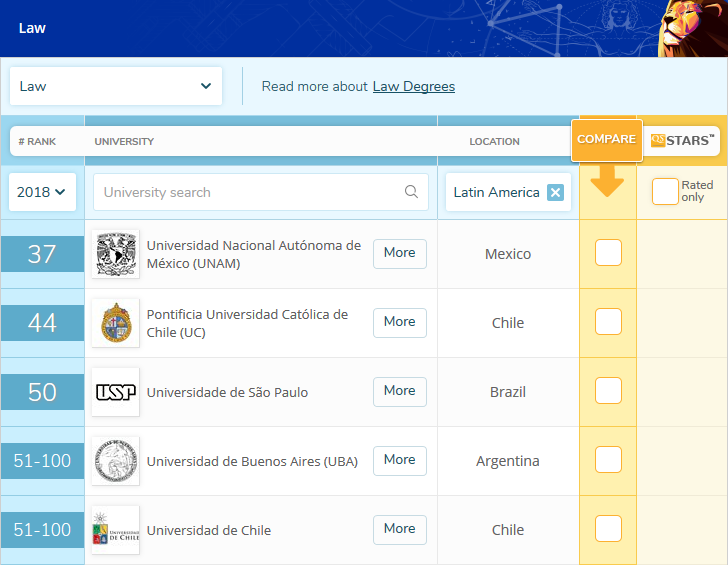Image resolution: width=728 pixels, height=565 pixels.
Task: Open Universidade de São Paulo link
Action: (x=227, y=392)
